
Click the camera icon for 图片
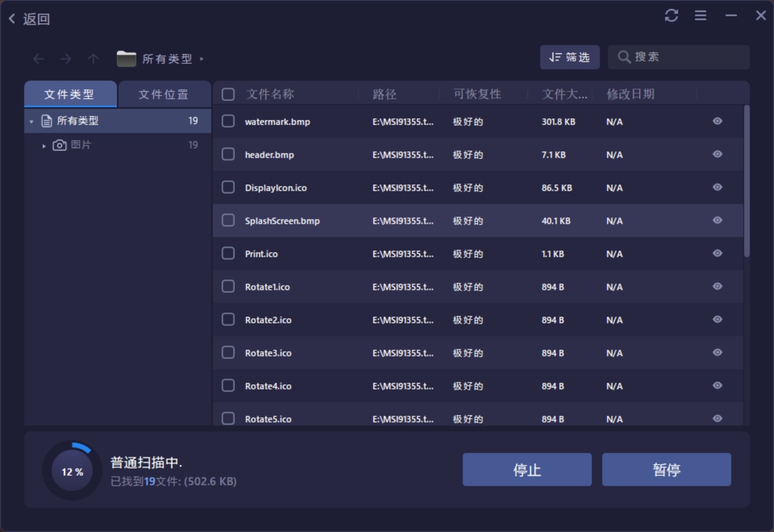(x=60, y=145)
